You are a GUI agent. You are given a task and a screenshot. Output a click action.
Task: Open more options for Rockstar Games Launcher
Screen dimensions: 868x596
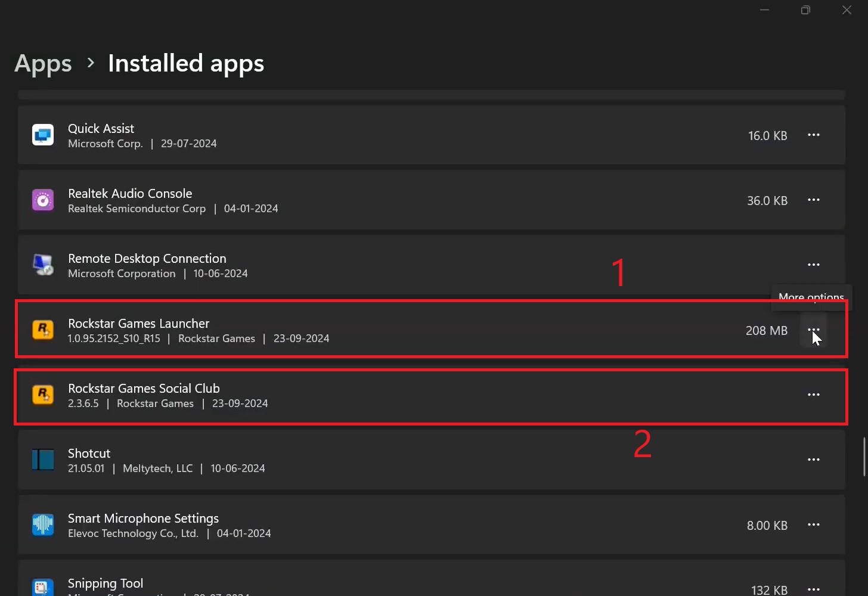tap(813, 330)
